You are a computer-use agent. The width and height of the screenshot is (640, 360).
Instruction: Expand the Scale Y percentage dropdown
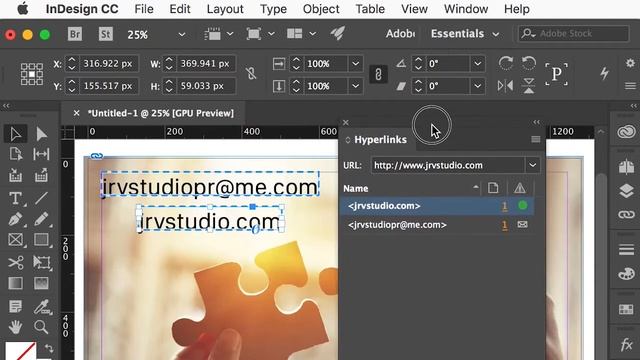[356, 86]
